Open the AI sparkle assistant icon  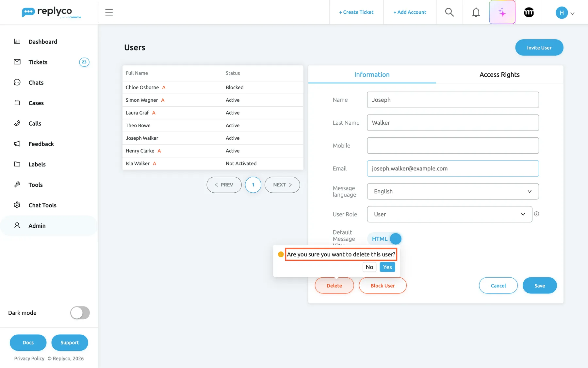[x=502, y=12]
